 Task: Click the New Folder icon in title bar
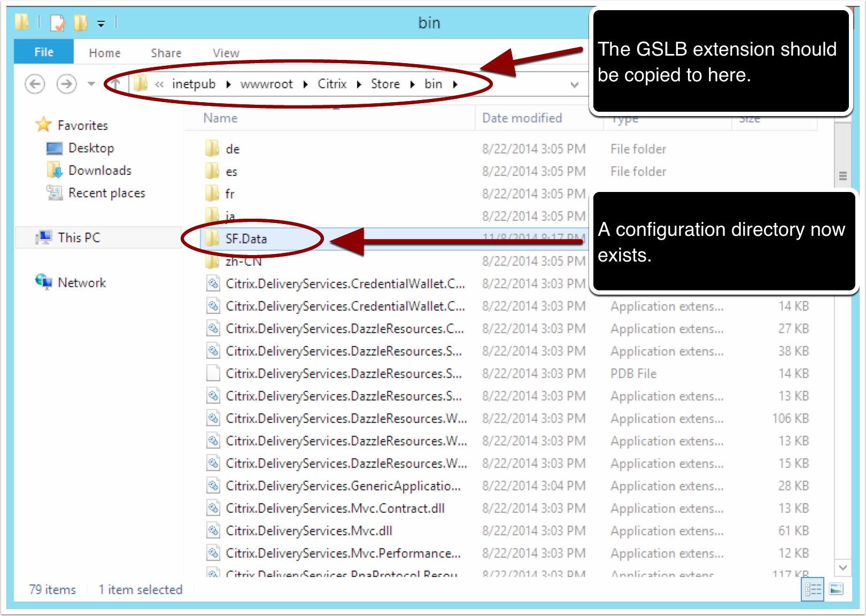[x=80, y=23]
